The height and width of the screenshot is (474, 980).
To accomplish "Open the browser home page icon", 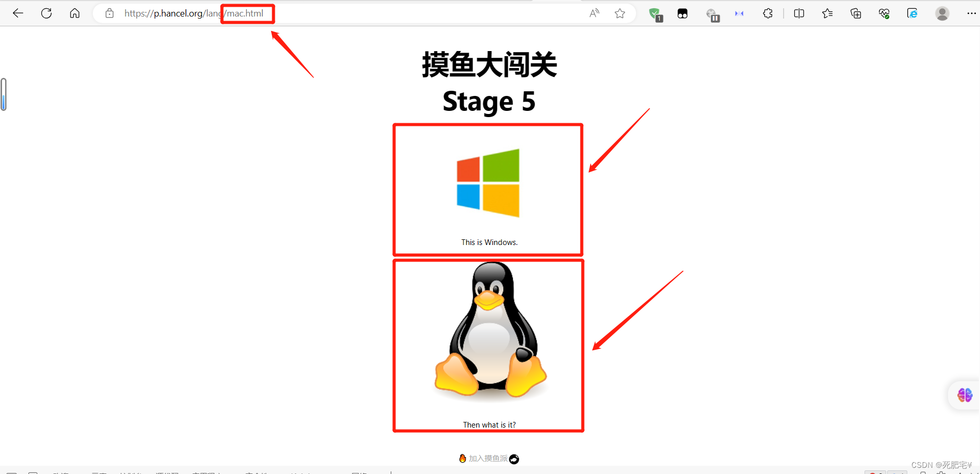I will pyautogui.click(x=75, y=13).
